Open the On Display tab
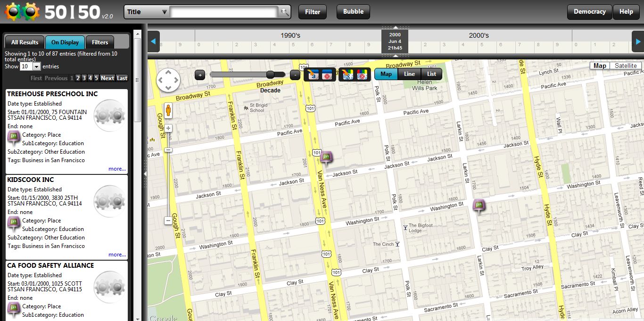 coord(65,42)
